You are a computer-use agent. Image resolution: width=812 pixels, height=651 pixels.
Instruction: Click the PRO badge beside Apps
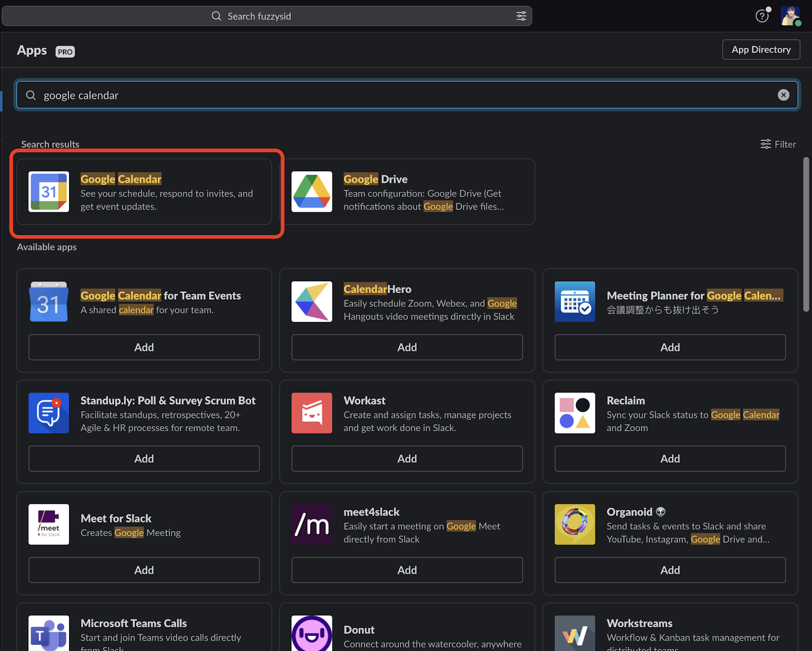coord(65,51)
